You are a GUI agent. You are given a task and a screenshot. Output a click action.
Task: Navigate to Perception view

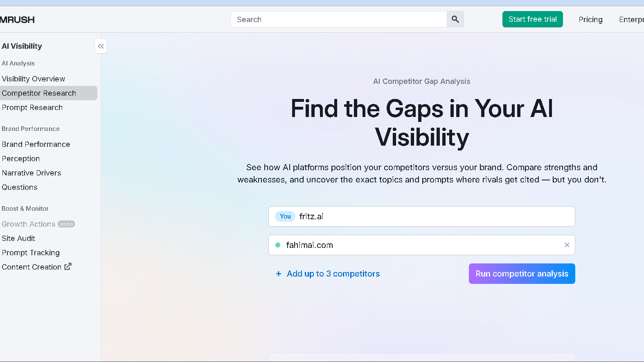coord(20,158)
